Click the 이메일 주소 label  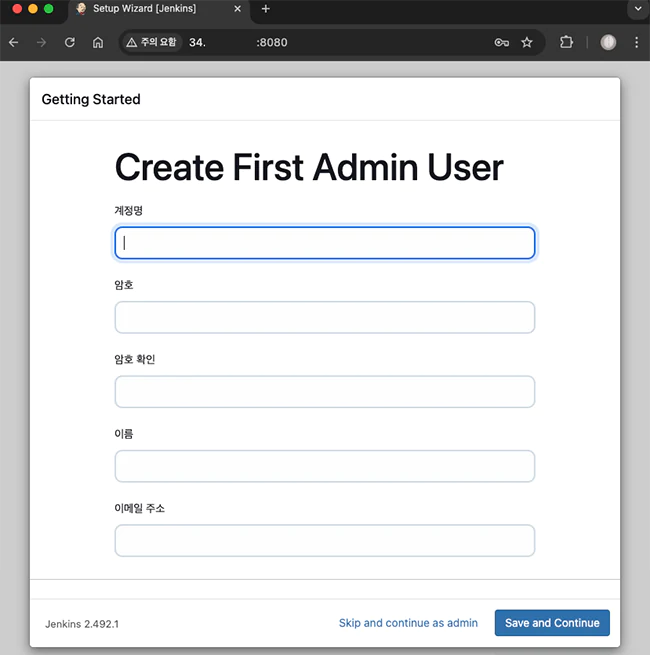(140, 508)
